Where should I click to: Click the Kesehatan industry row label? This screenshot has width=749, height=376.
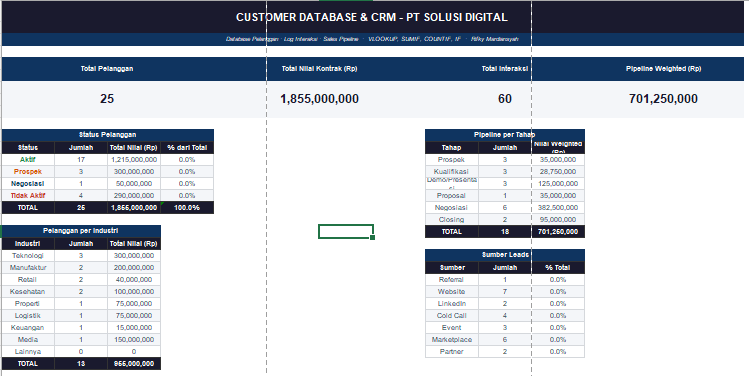(28, 291)
